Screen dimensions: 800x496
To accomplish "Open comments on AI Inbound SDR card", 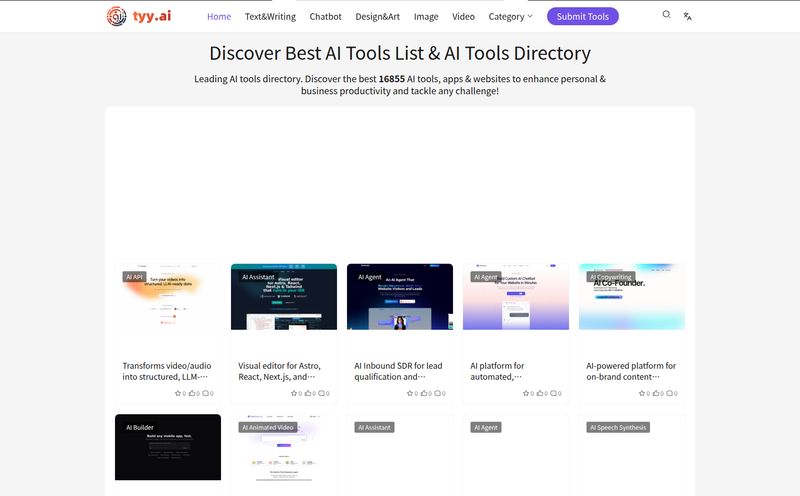I will [x=437, y=393].
